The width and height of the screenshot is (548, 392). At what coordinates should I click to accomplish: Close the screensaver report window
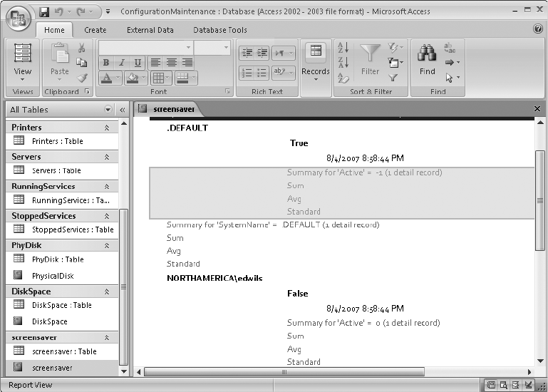[x=537, y=109]
